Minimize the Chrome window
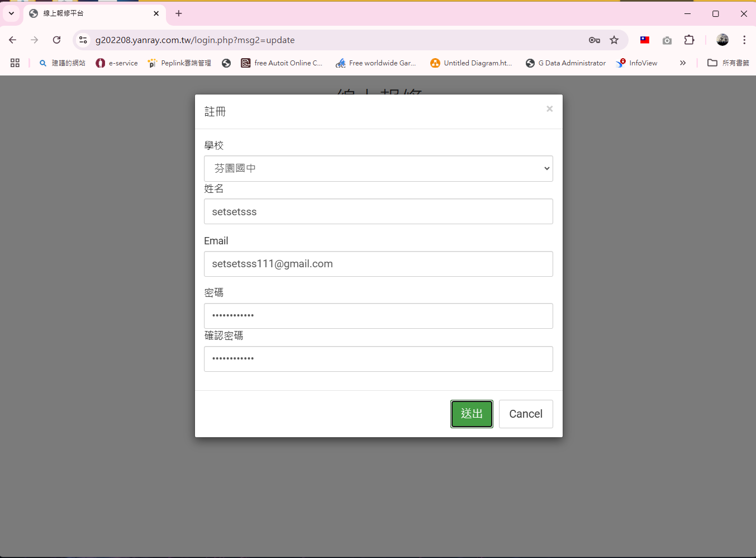Viewport: 756px width, 558px height. [687, 13]
